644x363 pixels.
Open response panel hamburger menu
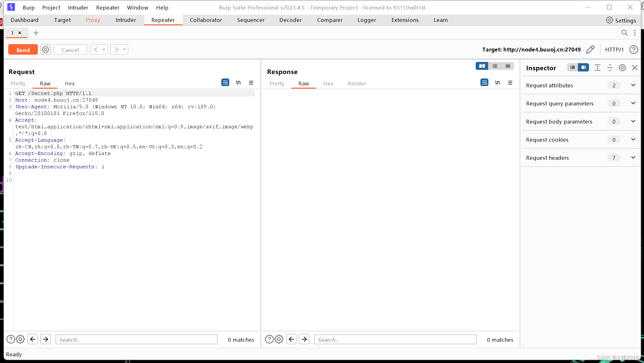[510, 83]
